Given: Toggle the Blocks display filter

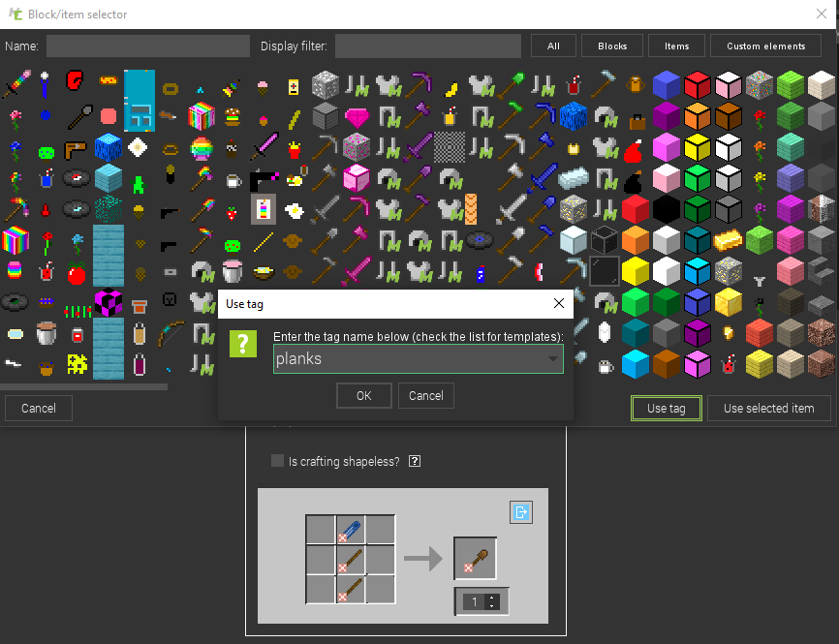Looking at the screenshot, I should pos(611,46).
